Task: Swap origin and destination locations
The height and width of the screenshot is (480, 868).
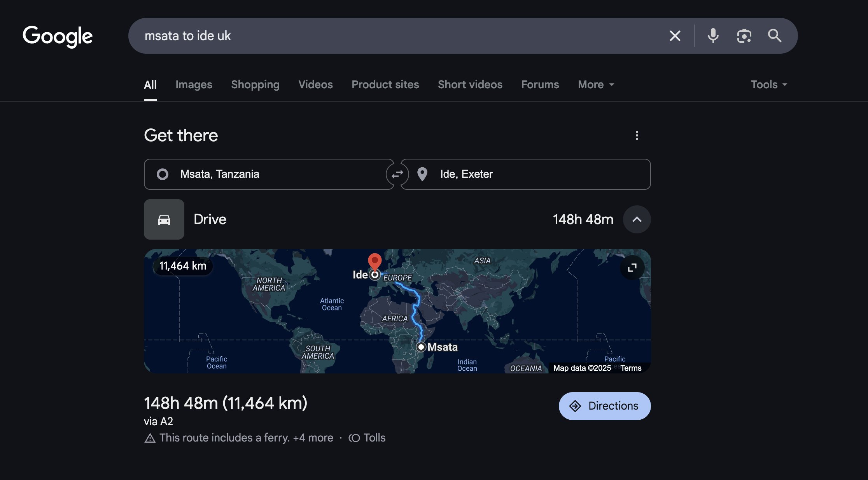Action: click(x=397, y=174)
